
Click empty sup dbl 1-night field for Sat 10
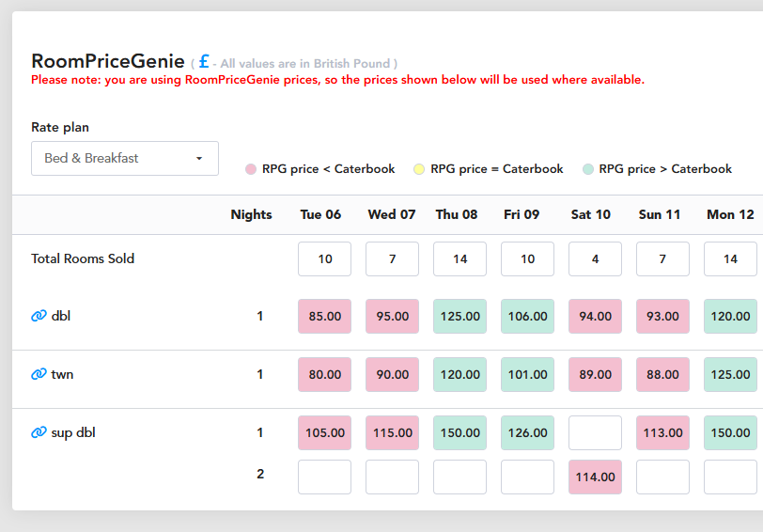pos(595,432)
